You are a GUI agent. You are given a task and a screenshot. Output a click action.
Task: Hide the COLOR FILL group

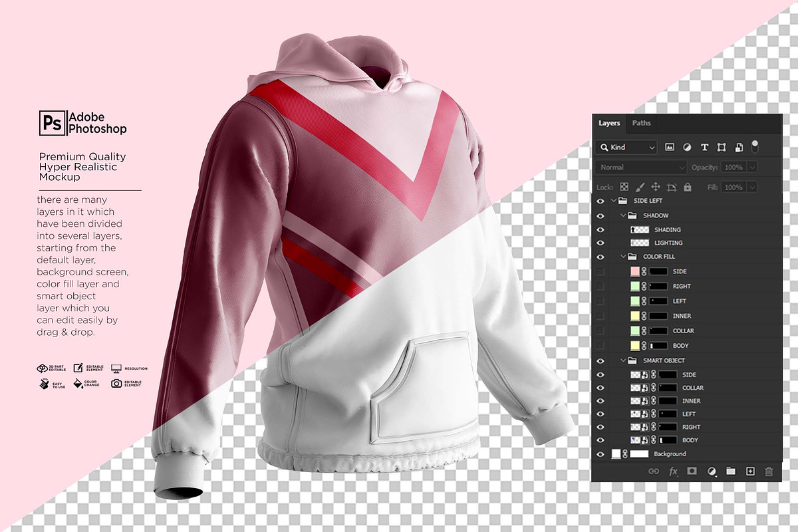tap(600, 257)
